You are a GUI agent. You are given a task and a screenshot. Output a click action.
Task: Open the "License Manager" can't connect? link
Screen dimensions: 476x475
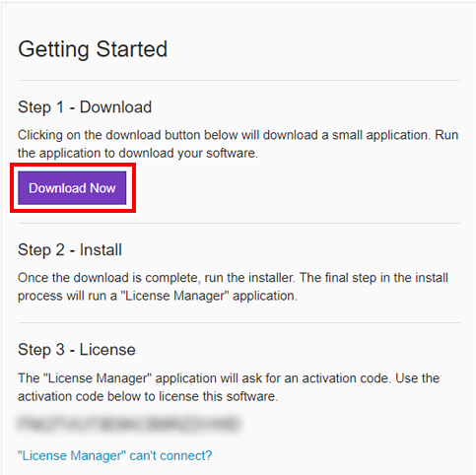pyautogui.click(x=114, y=455)
